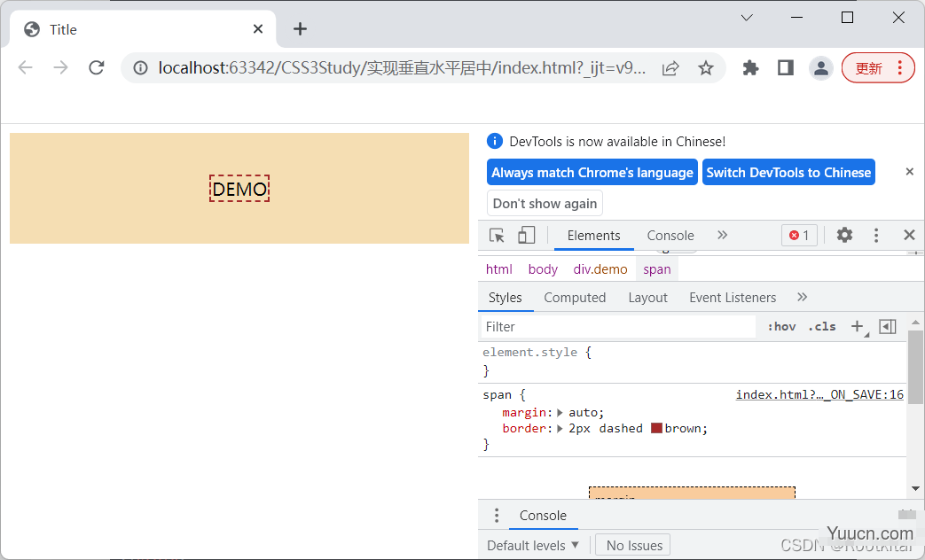Bookmark this page with the star
Screen dimensions: 925x560
pyautogui.click(x=706, y=68)
